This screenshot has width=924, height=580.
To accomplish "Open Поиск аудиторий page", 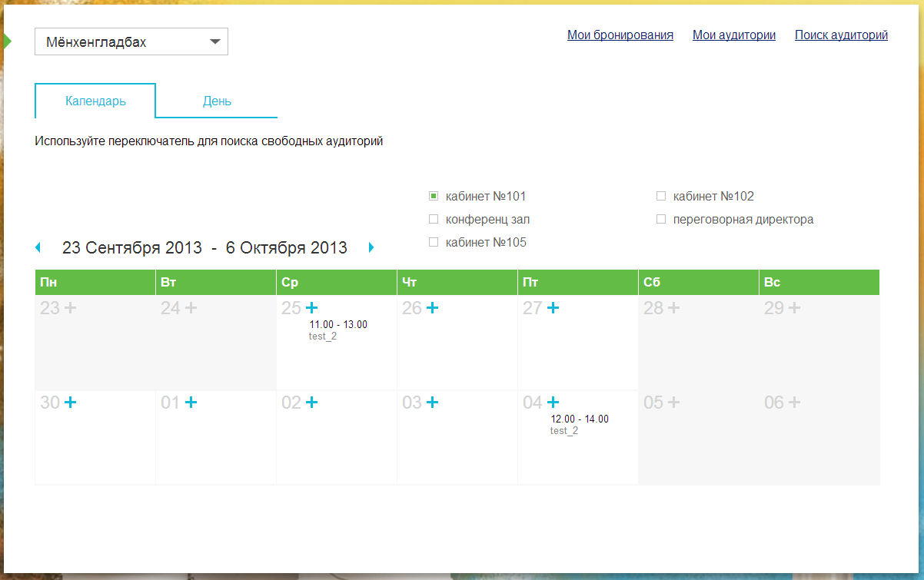I will (x=841, y=35).
